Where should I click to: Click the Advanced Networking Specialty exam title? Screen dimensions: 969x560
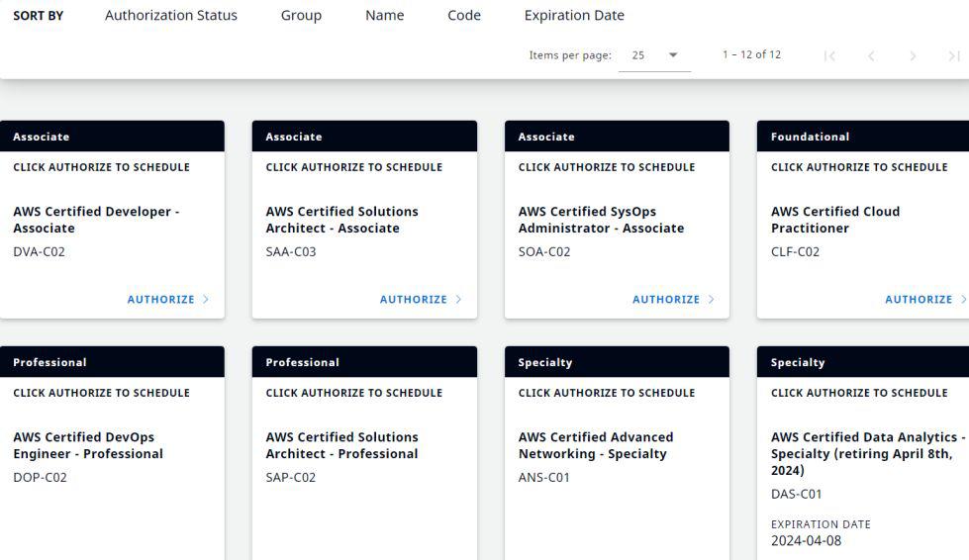[x=596, y=445]
